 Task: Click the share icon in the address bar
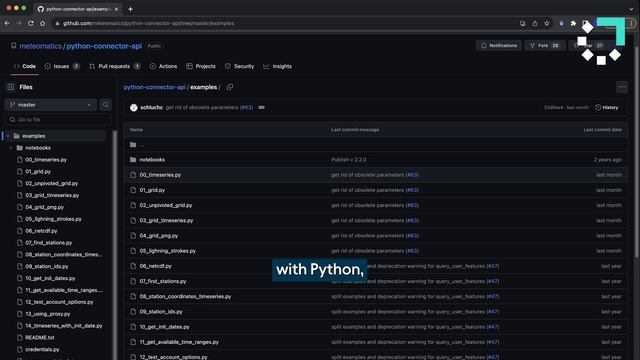point(534,23)
